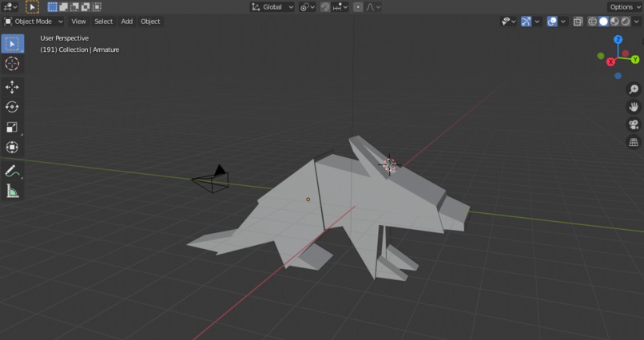Open the Object Mode dropdown
The image size is (644, 340).
34,22
